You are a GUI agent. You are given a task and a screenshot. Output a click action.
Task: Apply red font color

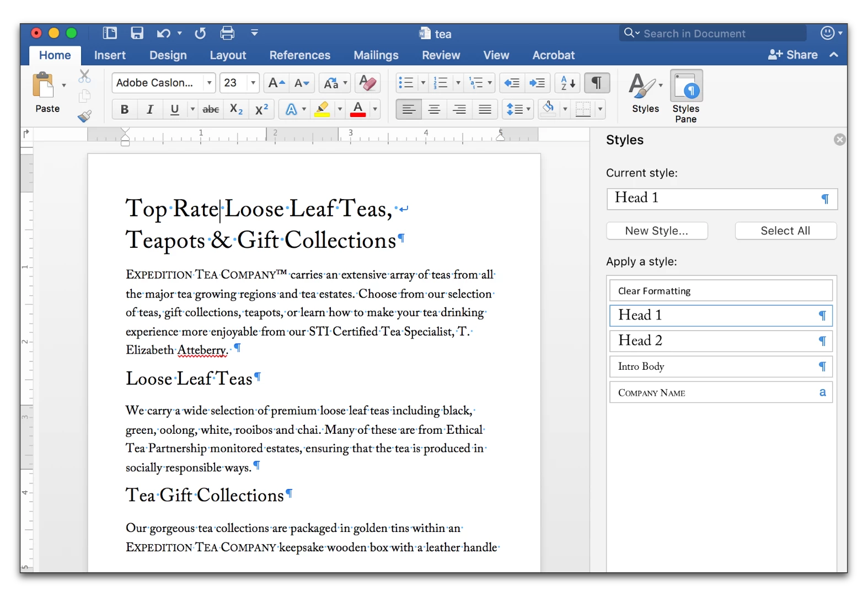click(358, 109)
